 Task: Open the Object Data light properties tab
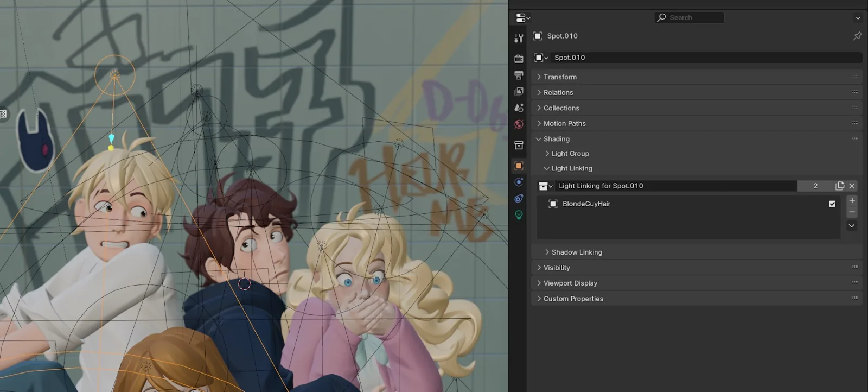coord(519,214)
